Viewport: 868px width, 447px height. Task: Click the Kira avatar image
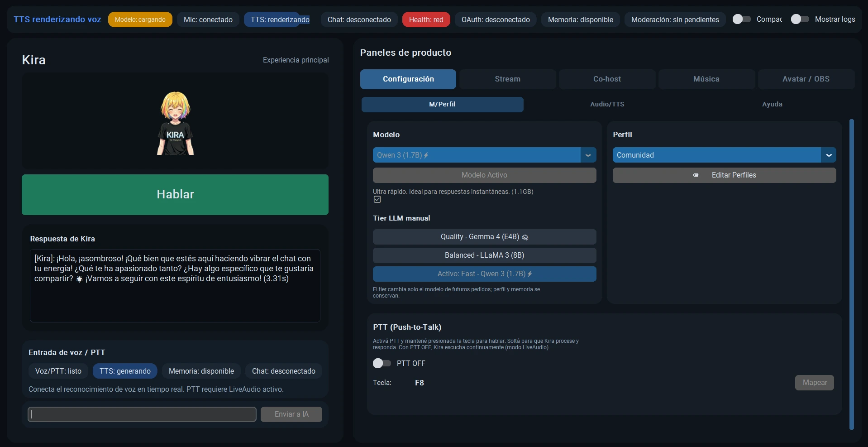[176, 123]
